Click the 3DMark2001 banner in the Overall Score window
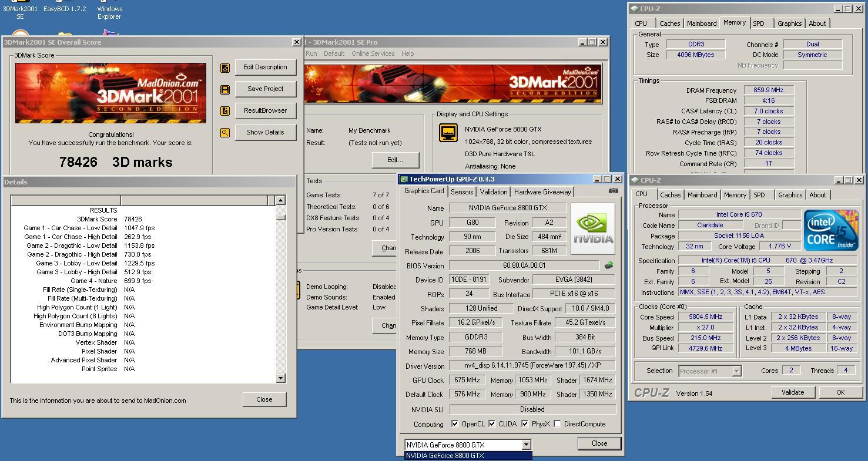 pyautogui.click(x=110, y=93)
